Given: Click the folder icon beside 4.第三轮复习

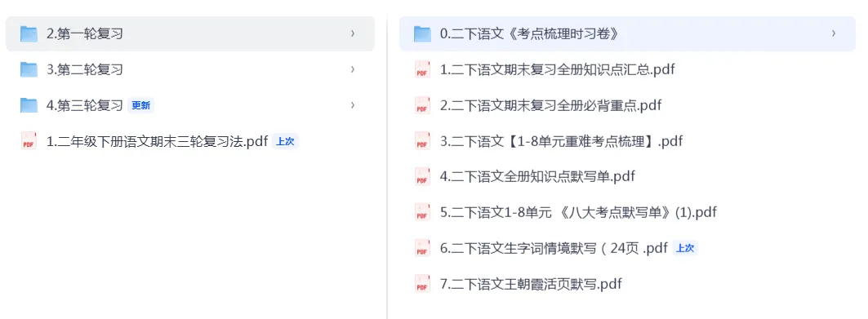Looking at the screenshot, I should pyautogui.click(x=29, y=105).
